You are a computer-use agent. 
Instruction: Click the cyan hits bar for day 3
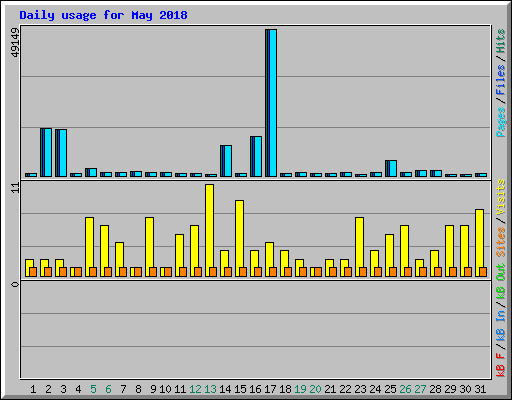click(x=61, y=153)
